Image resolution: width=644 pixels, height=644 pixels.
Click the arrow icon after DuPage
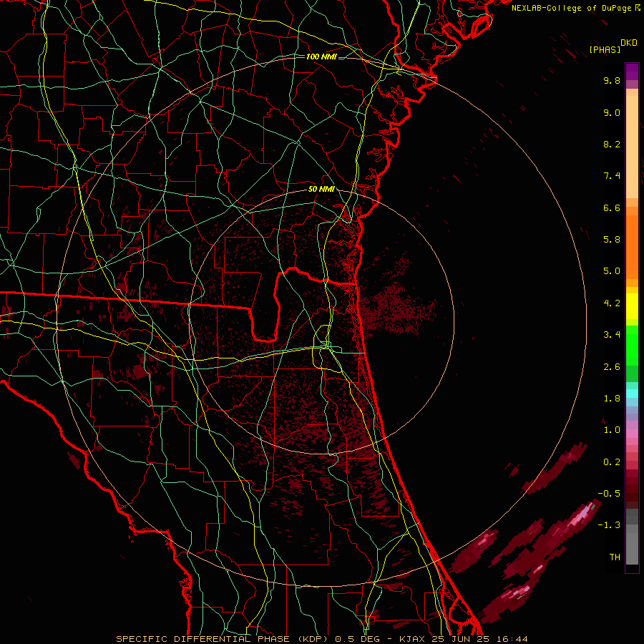pyautogui.click(x=638, y=8)
